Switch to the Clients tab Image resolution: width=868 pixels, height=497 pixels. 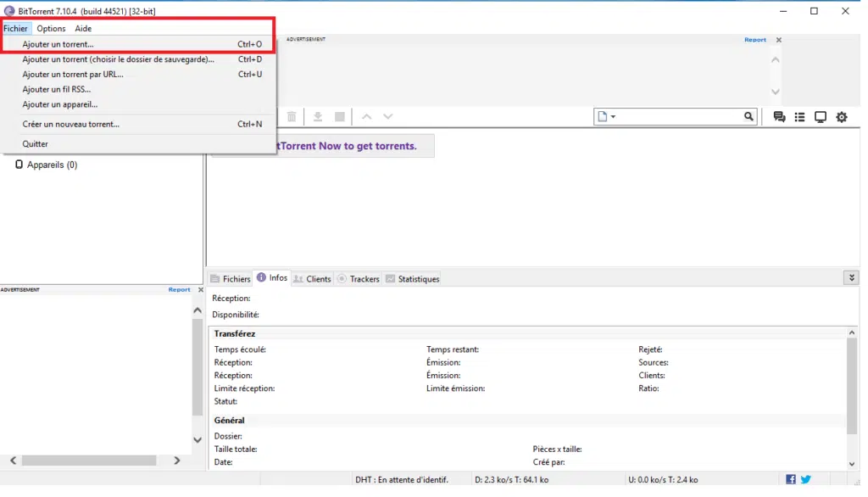(312, 279)
